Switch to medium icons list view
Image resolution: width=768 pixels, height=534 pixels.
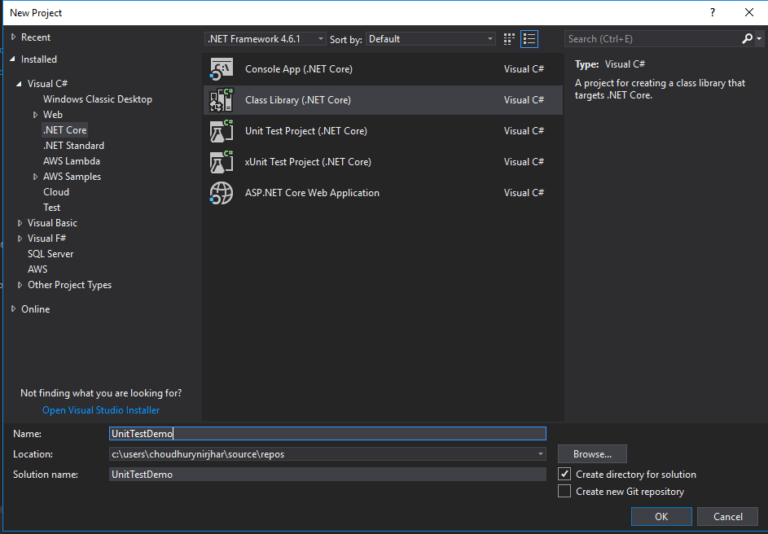coord(529,39)
